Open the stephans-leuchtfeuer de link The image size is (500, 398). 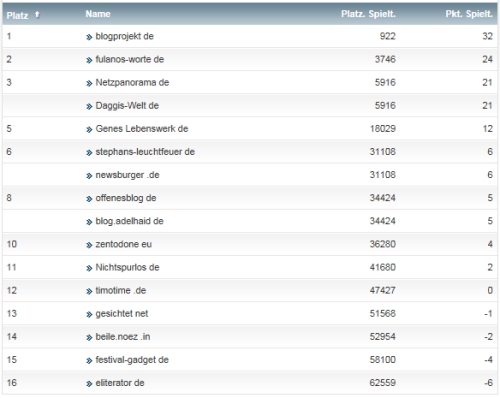(x=145, y=152)
